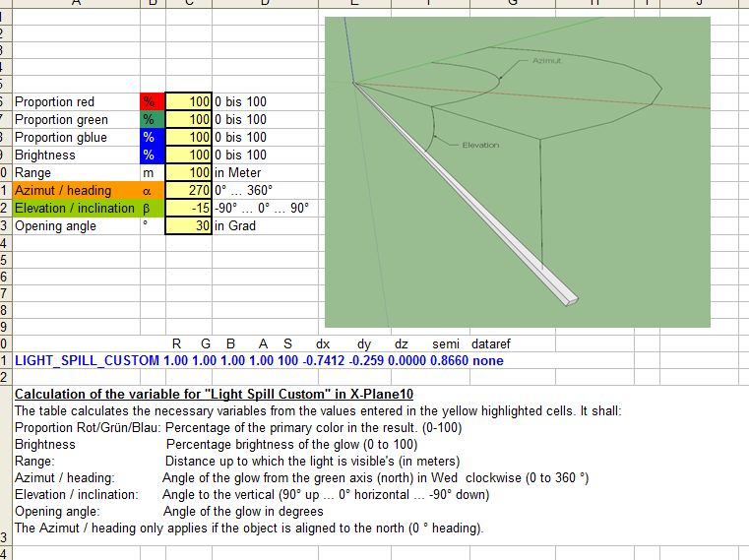Click the '0 bis 100' hint beside Proportion red
This screenshot has width=749, height=560.
coord(240,101)
